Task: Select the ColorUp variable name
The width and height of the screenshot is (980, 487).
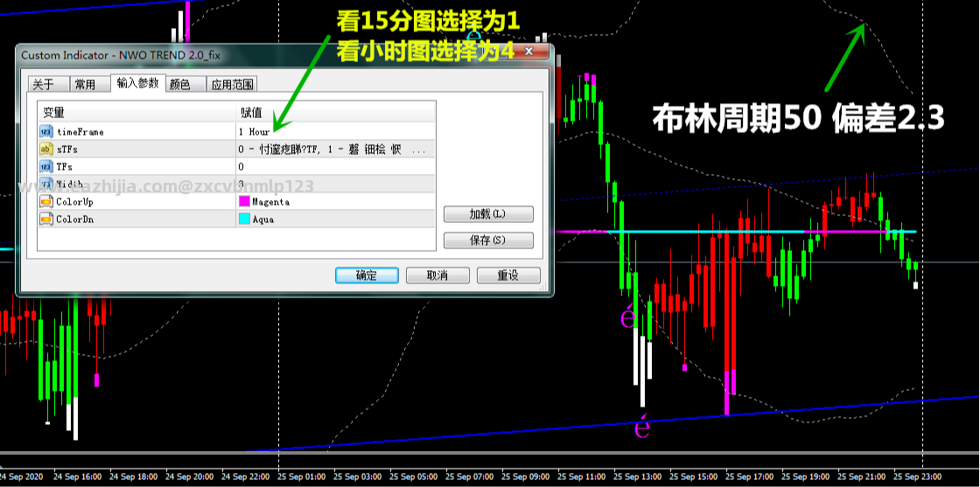Action: tap(74, 202)
